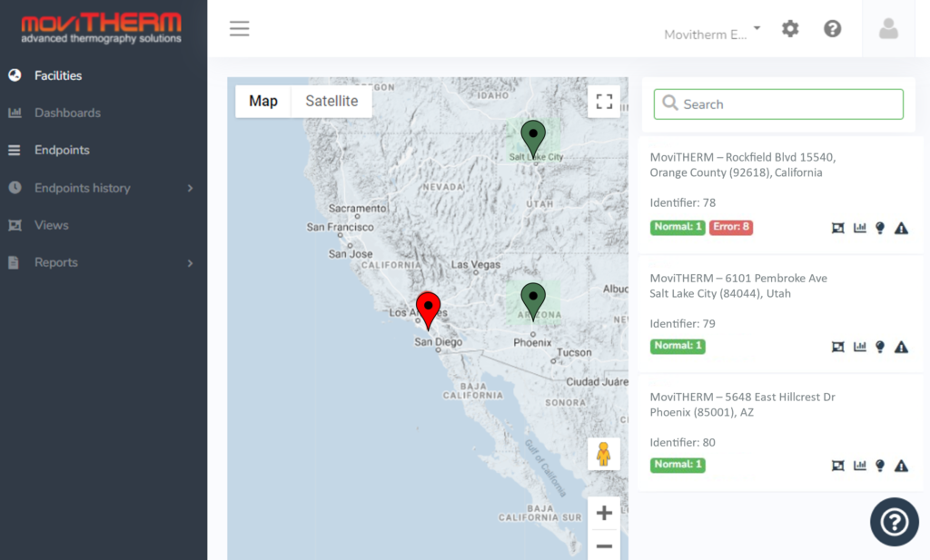The image size is (930, 560).
Task: Click the facility Search field
Action: point(778,104)
